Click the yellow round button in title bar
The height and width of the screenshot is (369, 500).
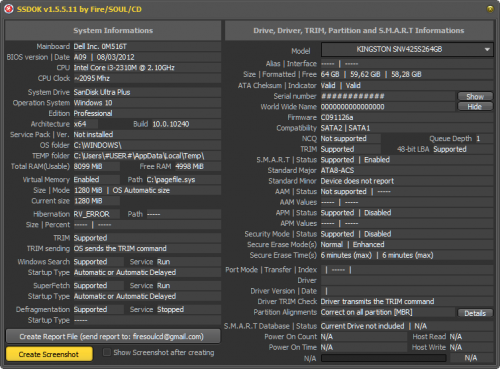click(x=490, y=9)
